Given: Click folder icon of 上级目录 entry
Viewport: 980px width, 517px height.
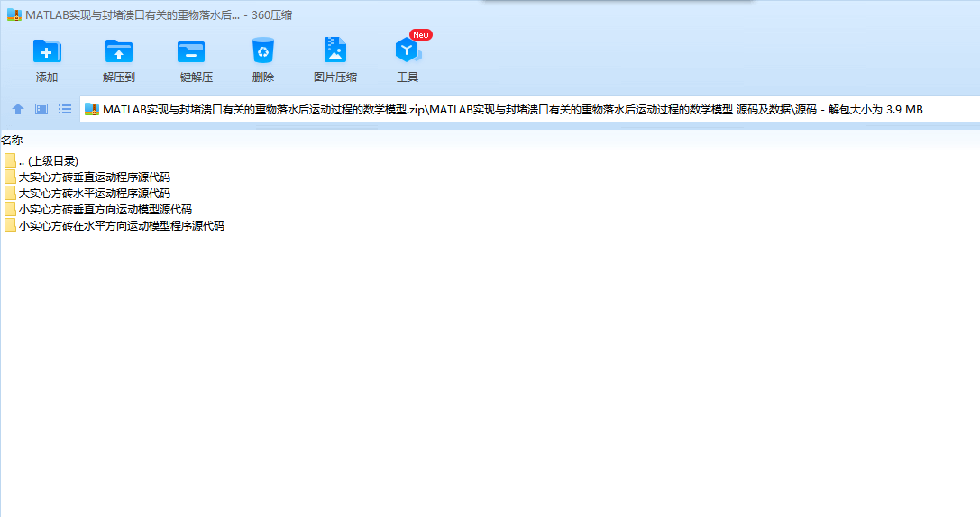Looking at the screenshot, I should point(10,161).
